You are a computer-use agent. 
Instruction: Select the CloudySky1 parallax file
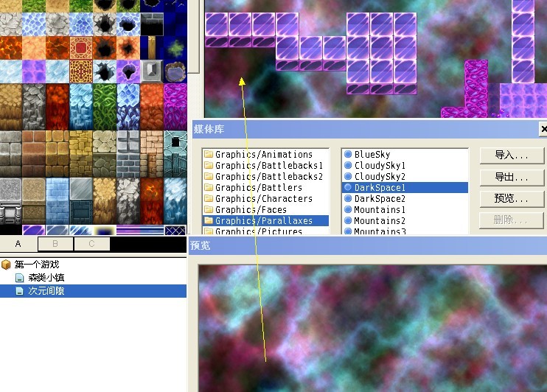point(405,165)
